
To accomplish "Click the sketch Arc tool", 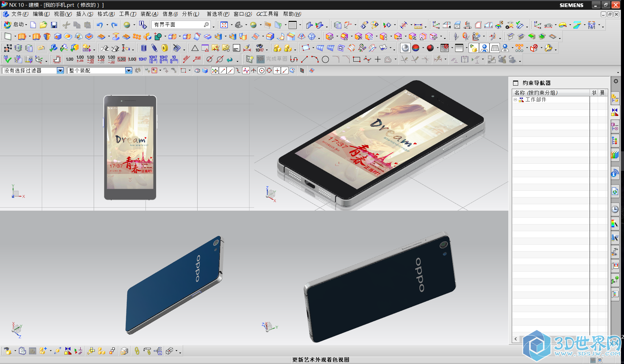I will click(x=315, y=60).
